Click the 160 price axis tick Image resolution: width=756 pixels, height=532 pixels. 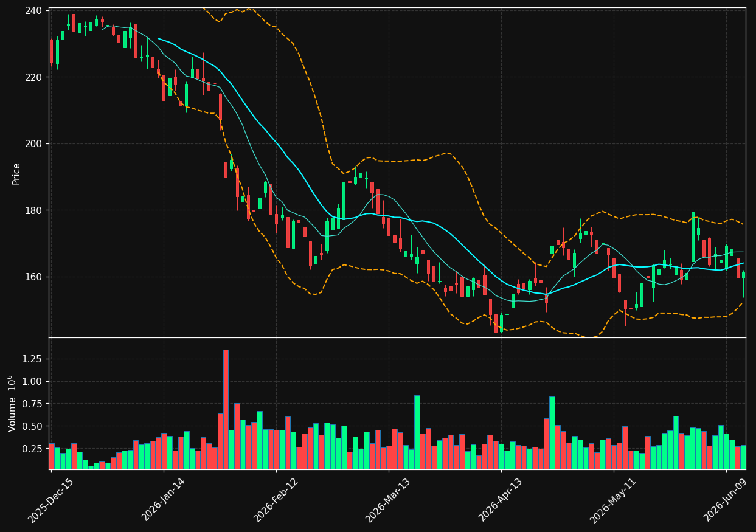pyautogui.click(x=33, y=277)
